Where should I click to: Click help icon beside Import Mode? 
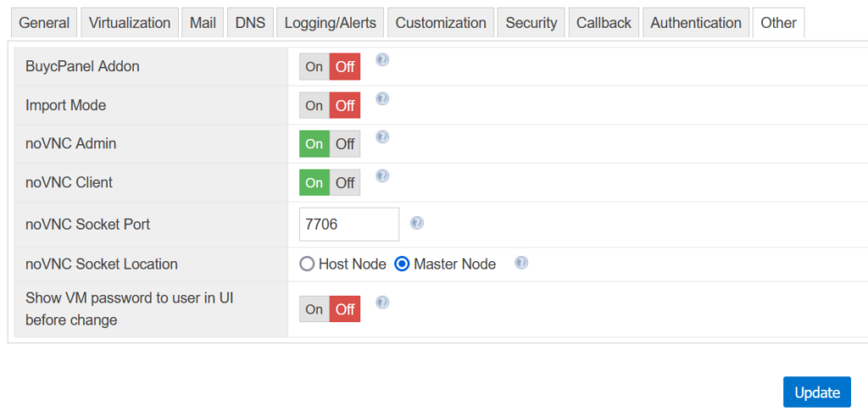(382, 98)
